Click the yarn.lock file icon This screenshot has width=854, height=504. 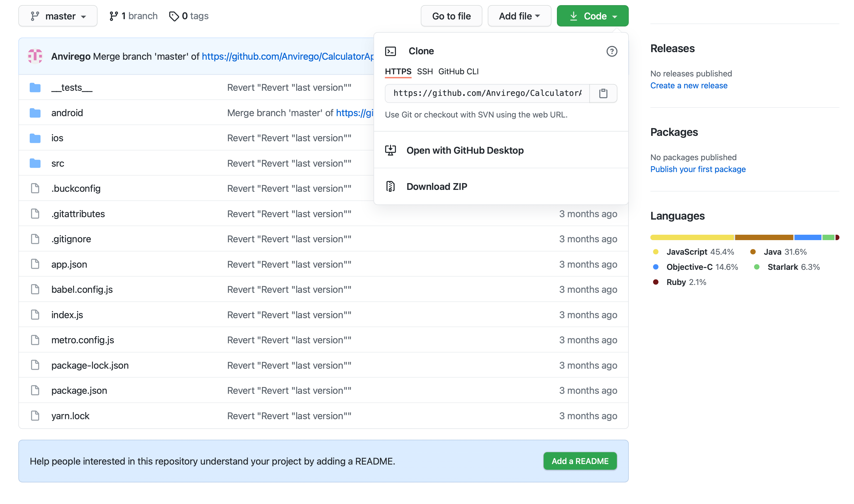[35, 416]
